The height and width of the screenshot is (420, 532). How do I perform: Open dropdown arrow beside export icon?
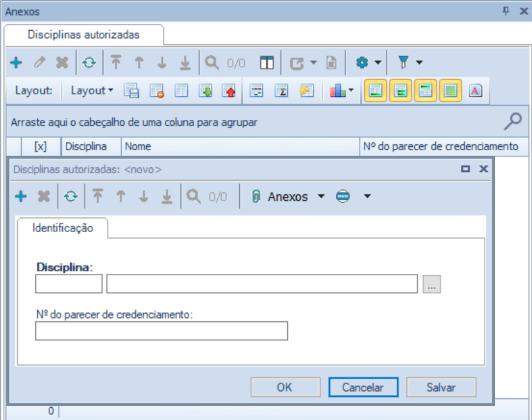pyautogui.click(x=313, y=62)
